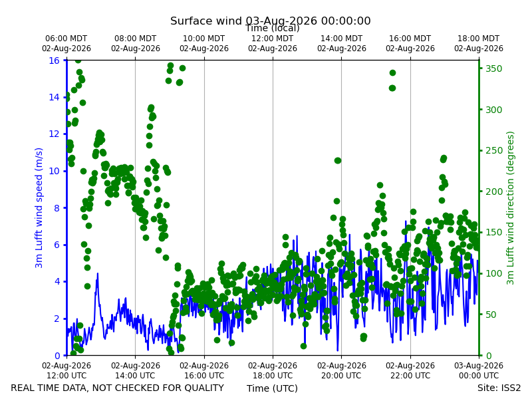Select the 18:00 MDT top axis label
532x399 pixels.
479,43
